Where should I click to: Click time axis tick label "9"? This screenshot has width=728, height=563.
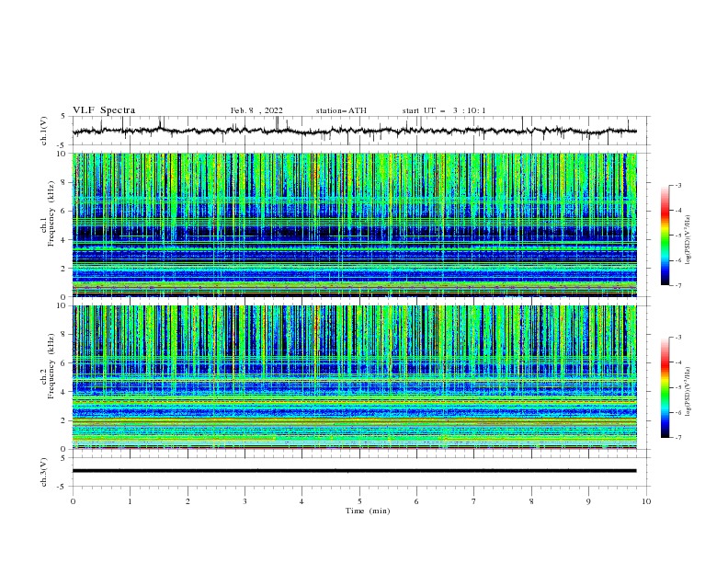(588, 501)
